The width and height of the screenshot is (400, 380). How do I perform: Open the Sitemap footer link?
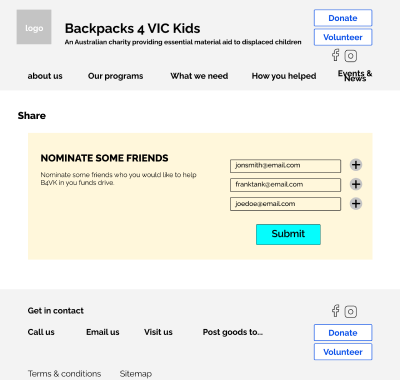(x=136, y=374)
